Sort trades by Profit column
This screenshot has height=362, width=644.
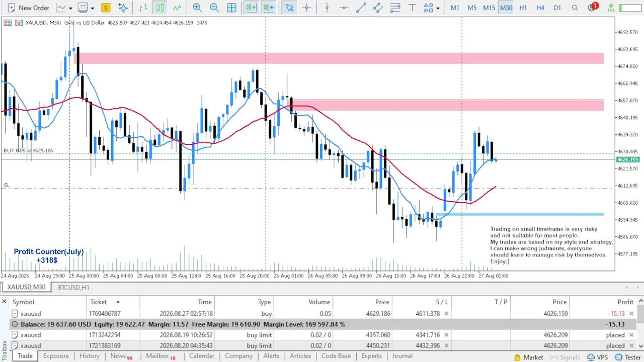coord(603,302)
